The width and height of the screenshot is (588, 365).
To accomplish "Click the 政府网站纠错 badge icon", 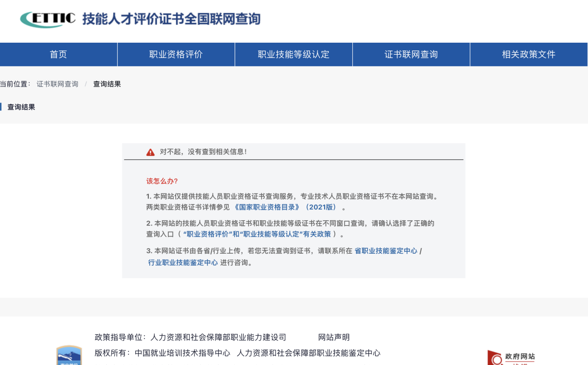I will click(511, 357).
